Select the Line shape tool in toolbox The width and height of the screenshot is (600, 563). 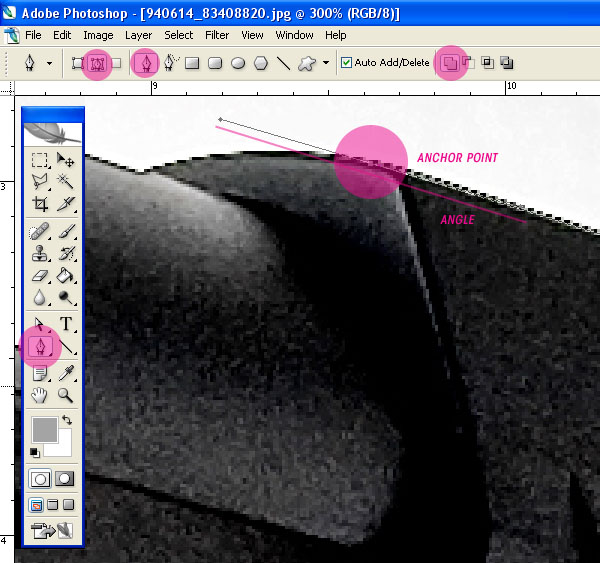(66, 347)
